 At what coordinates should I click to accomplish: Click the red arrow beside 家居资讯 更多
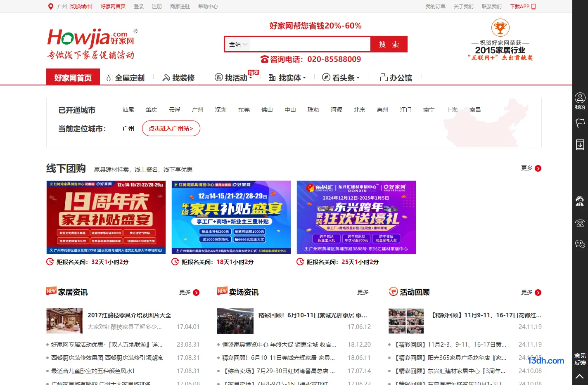196,293
